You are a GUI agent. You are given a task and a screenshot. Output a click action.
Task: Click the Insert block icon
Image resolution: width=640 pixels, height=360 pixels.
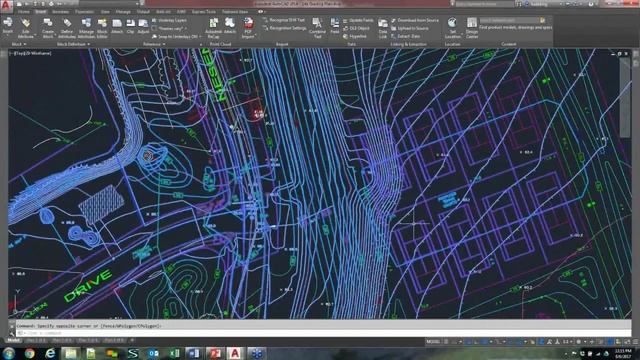7,23
